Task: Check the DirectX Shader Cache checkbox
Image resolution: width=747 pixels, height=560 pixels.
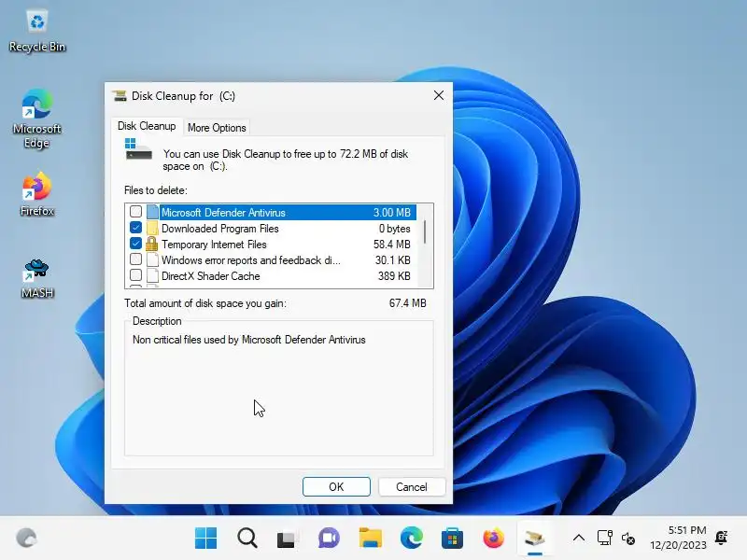Action: tap(135, 275)
